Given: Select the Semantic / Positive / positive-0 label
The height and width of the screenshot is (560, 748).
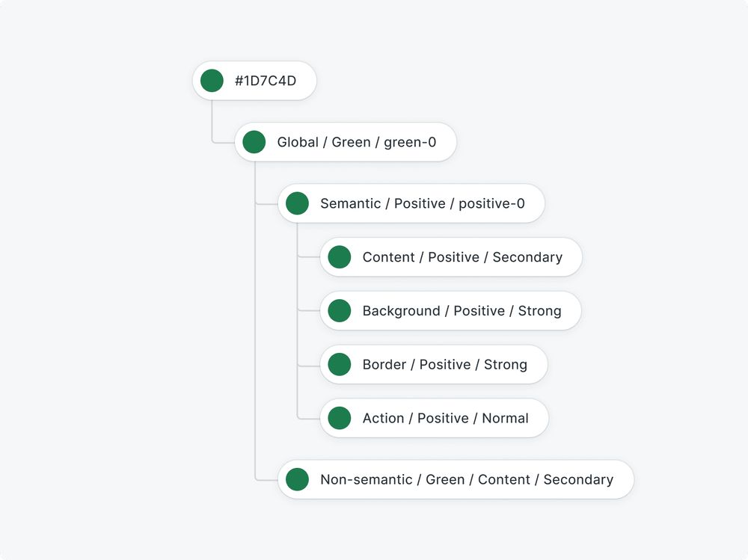Looking at the screenshot, I should click(423, 203).
